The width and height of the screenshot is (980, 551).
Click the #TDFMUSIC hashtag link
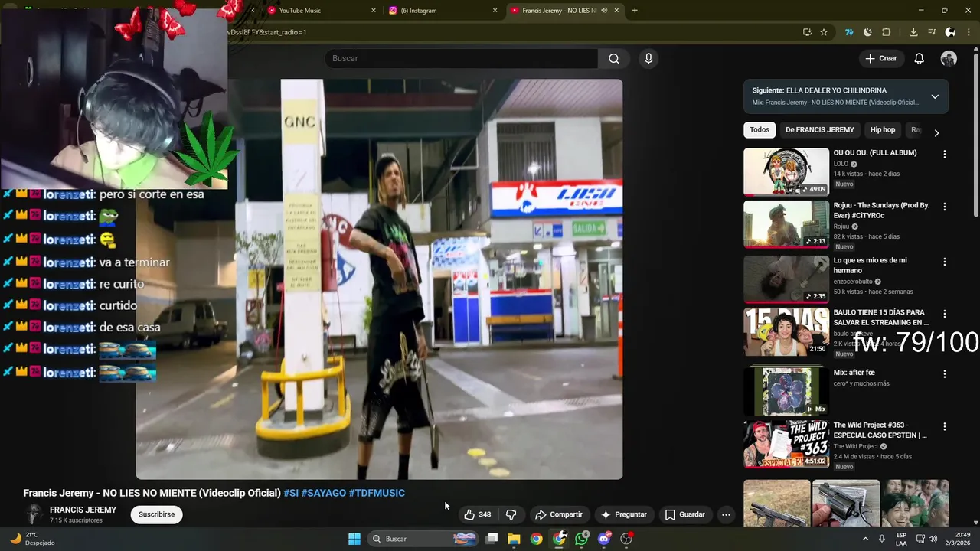[377, 493]
